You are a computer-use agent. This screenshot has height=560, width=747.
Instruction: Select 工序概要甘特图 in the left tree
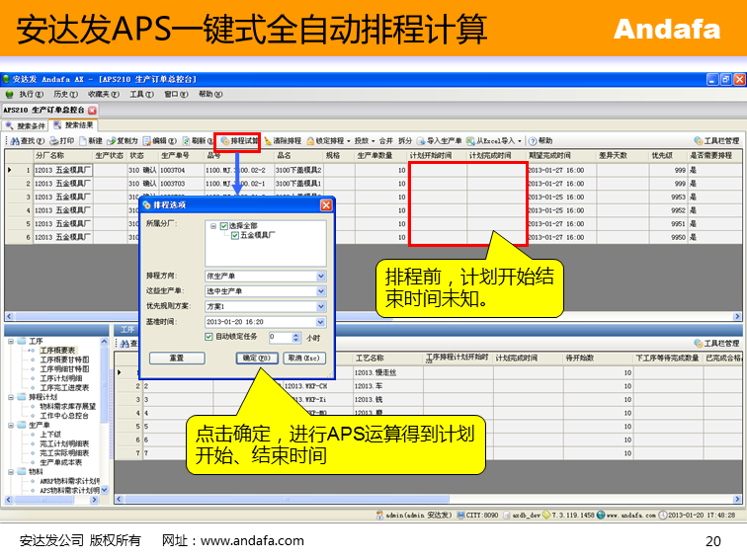click(x=63, y=360)
